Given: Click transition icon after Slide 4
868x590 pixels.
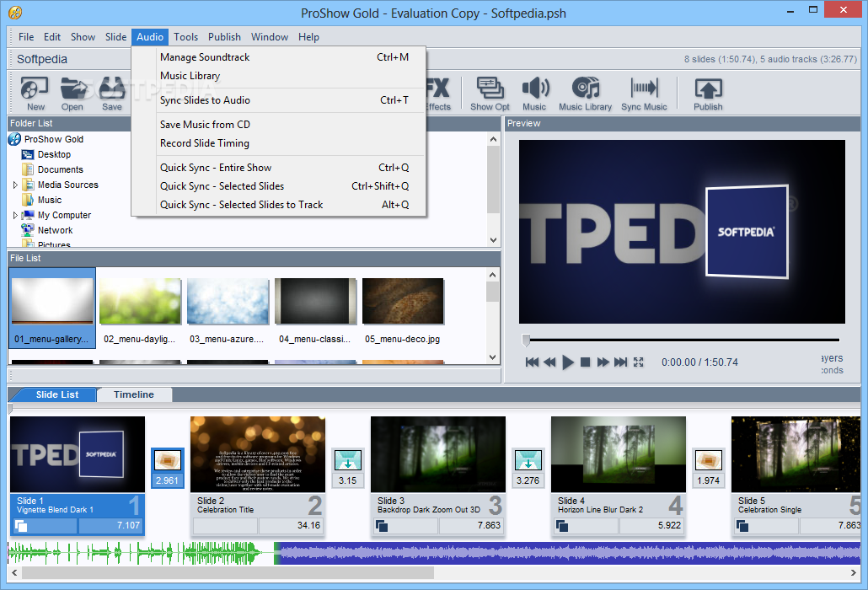Looking at the screenshot, I should (x=709, y=460).
